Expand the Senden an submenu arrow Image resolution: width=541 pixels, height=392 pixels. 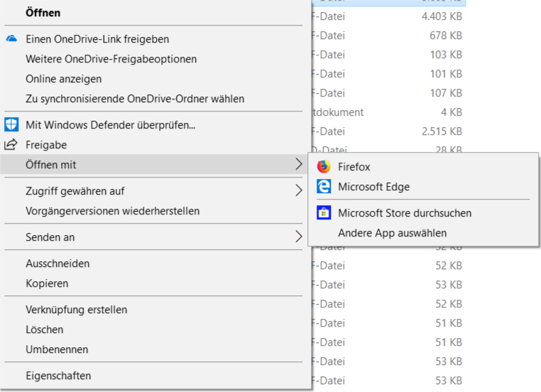tap(299, 236)
